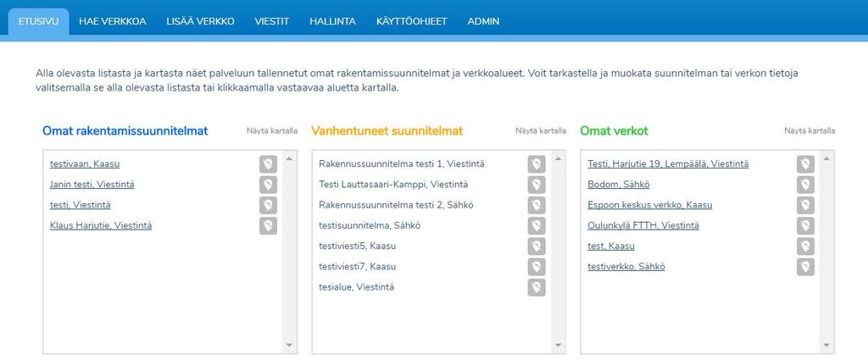Open Klaus Harjutie, Viestintä link
868x360 pixels.
101,225
